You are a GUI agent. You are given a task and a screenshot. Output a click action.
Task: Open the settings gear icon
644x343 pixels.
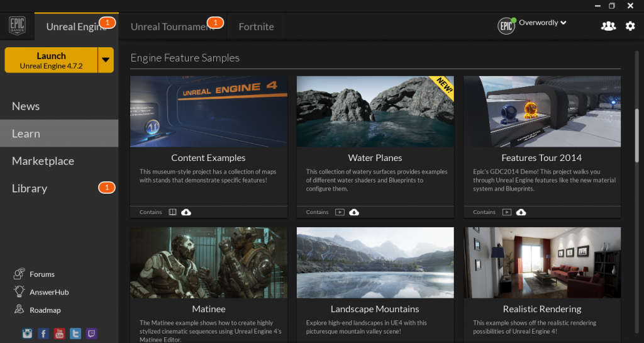[x=630, y=26]
